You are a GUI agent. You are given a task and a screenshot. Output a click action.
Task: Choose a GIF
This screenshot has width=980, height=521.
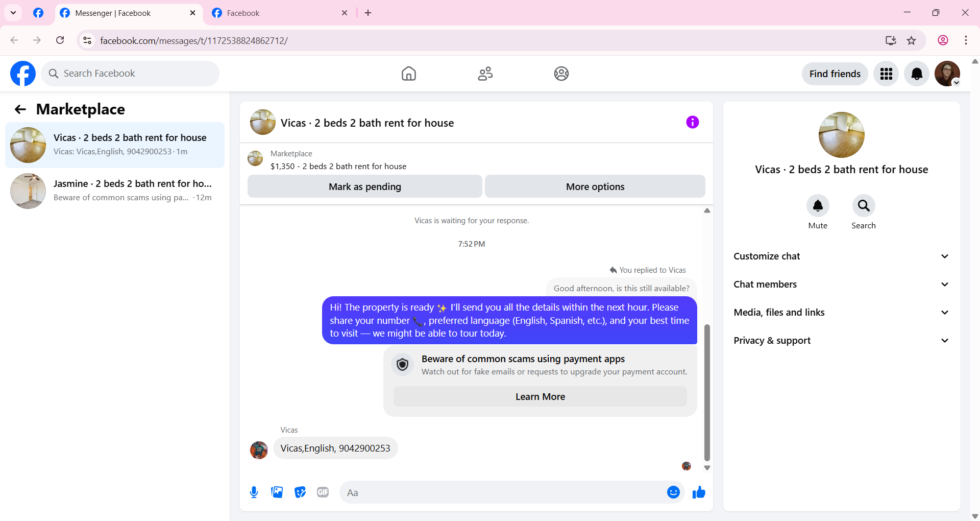coord(323,492)
